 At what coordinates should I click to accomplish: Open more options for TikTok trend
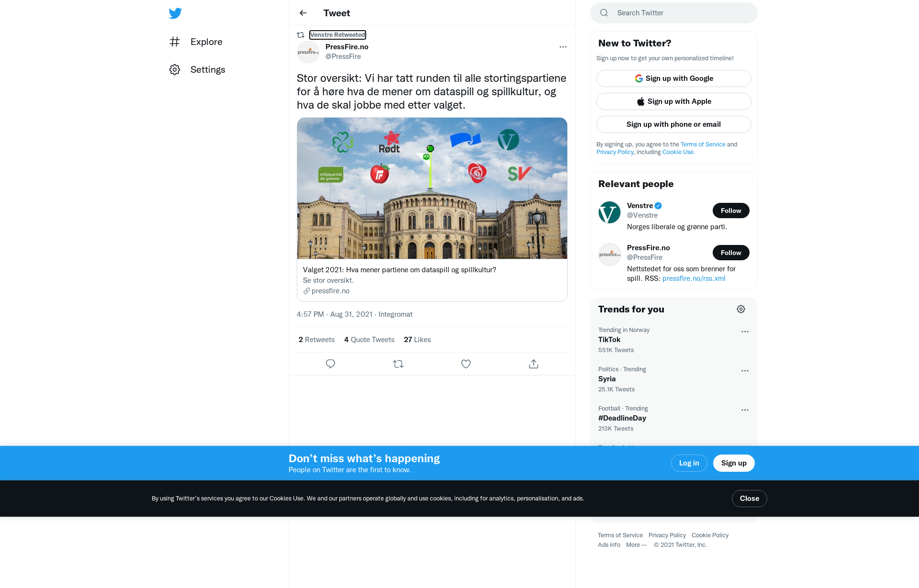[x=745, y=332]
